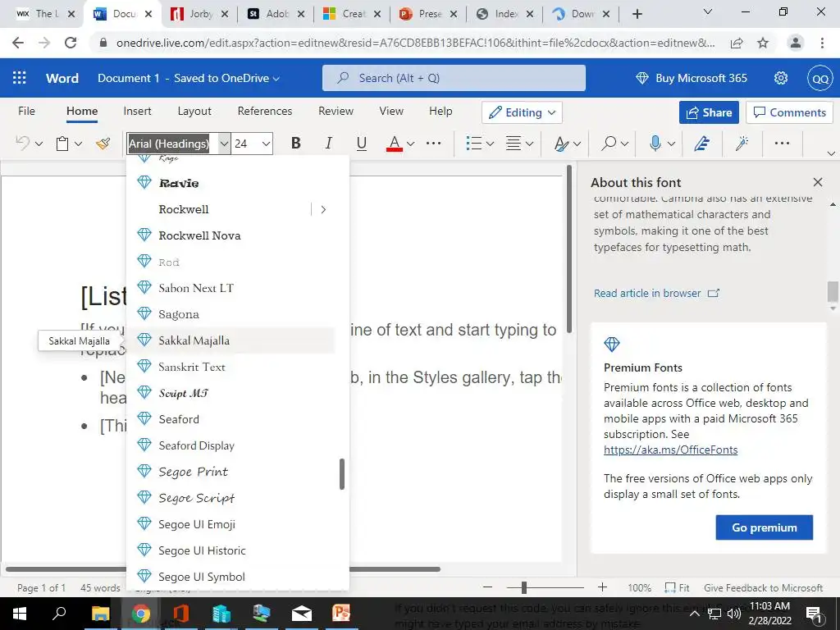Screen dimensions: 840x630
Task: Open the Editor pen icon
Action: pyautogui.click(x=702, y=143)
